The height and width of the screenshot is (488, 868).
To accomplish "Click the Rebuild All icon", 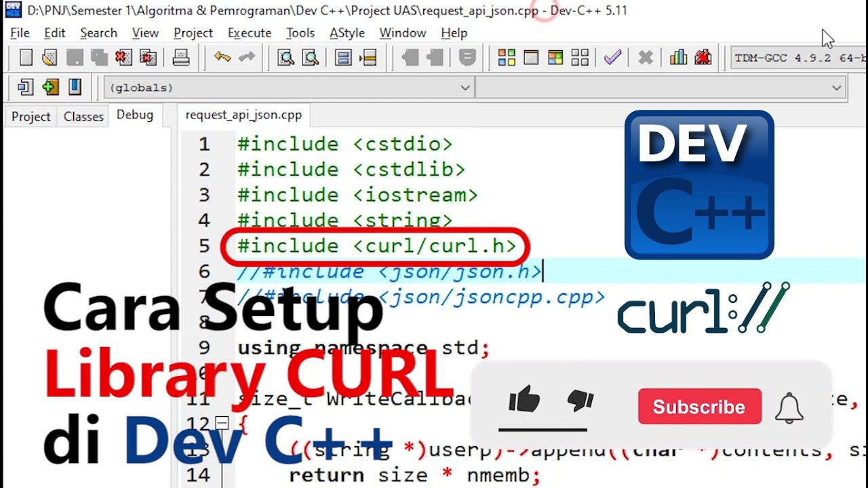I will click(580, 58).
